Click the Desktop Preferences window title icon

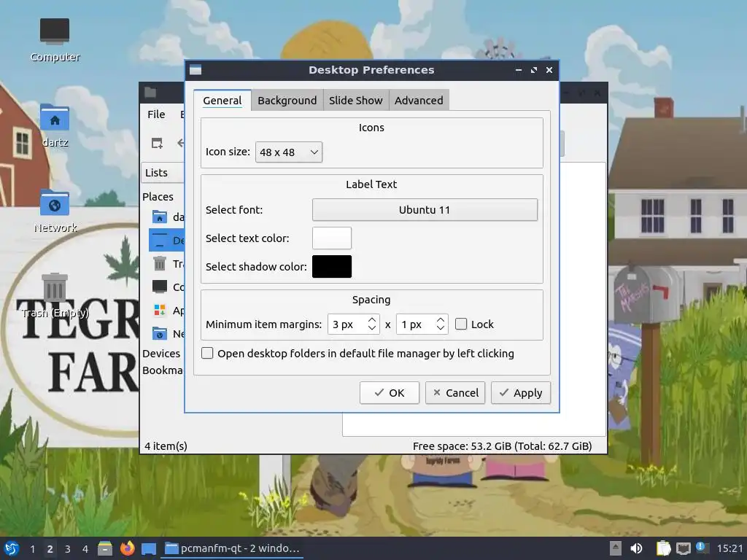196,70
